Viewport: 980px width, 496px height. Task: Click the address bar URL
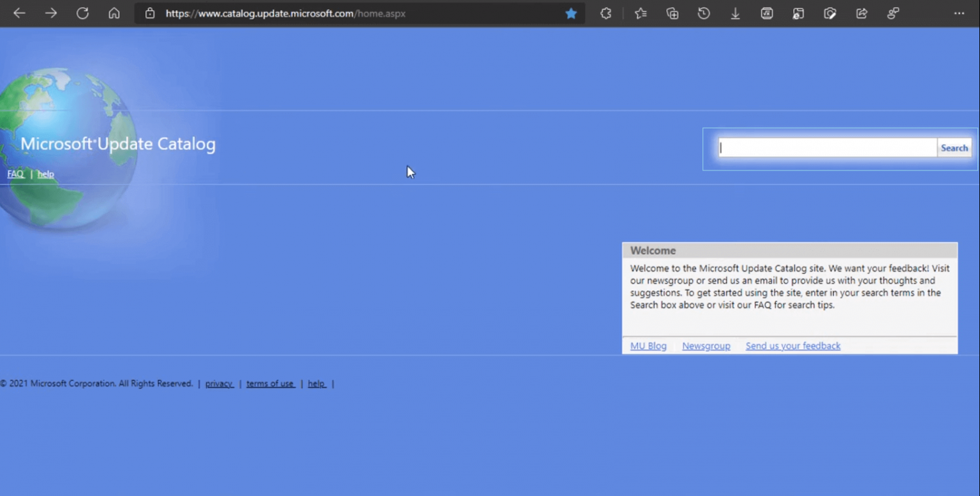point(285,13)
